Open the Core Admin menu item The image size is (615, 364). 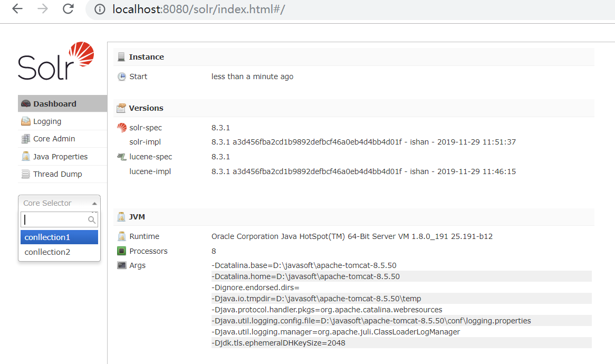click(62, 139)
